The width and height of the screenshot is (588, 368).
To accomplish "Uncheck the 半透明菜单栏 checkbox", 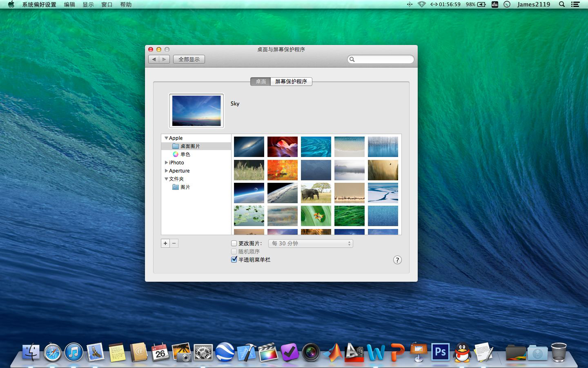I will 234,260.
